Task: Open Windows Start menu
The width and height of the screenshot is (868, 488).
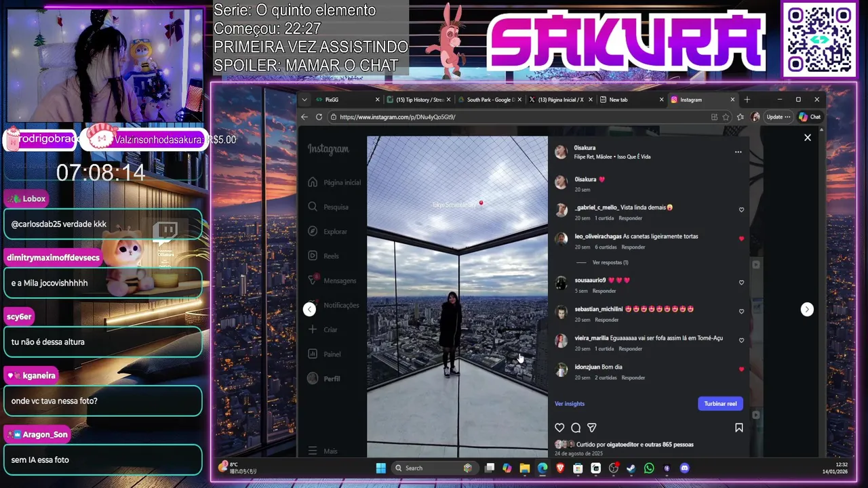Action: [381, 468]
